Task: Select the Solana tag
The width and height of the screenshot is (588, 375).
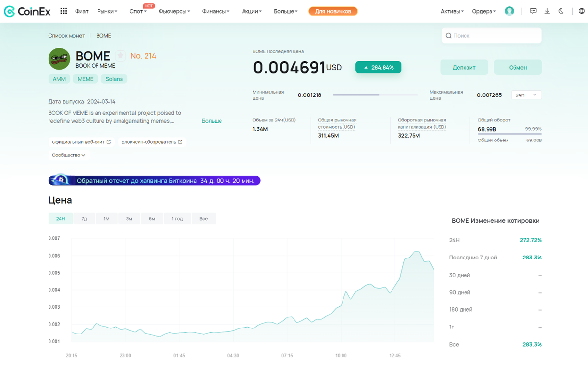Action: [114, 79]
